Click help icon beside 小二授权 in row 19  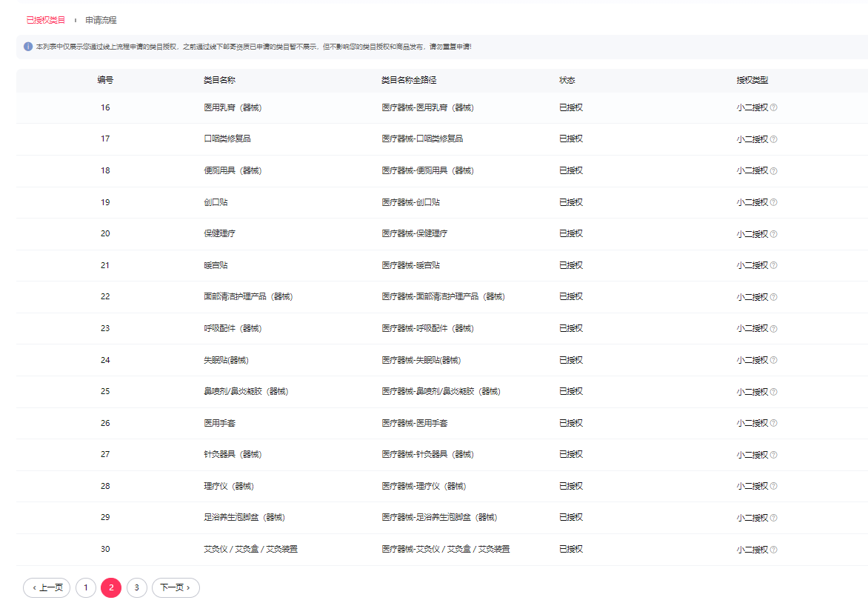click(774, 202)
